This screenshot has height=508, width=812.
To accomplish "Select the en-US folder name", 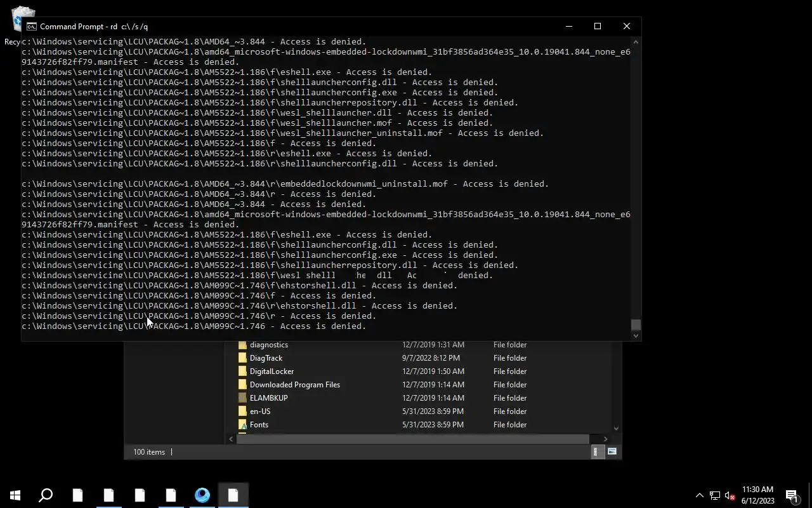I will [260, 411].
